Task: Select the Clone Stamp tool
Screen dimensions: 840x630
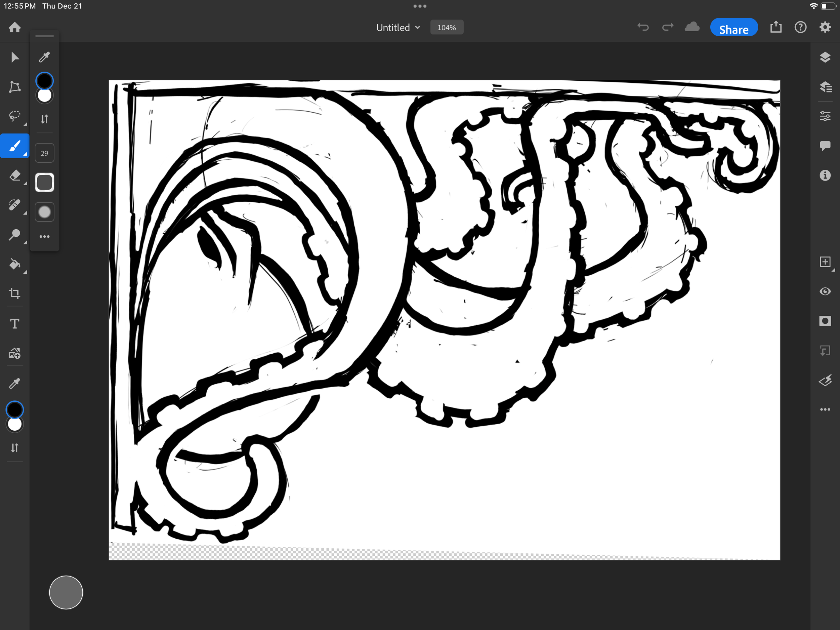Action: [14, 234]
